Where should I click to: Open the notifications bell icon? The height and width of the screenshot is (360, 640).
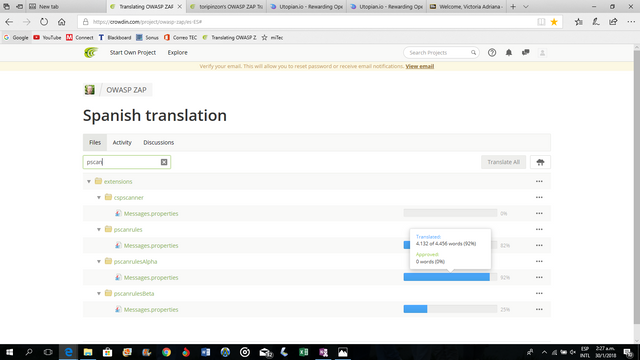click(509, 53)
